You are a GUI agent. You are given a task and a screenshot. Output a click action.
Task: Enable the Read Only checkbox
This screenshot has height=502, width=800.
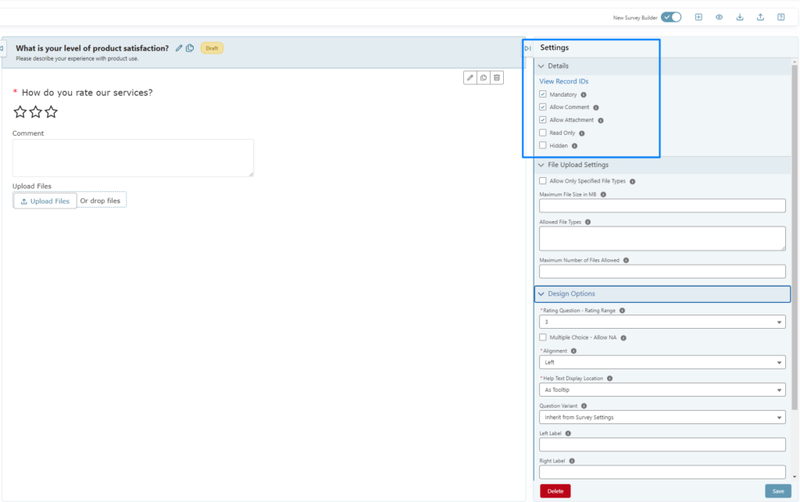click(x=543, y=133)
